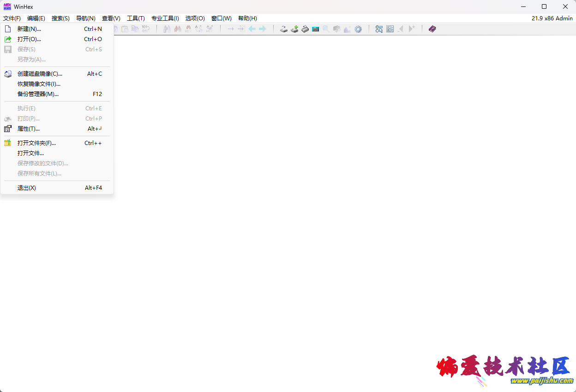This screenshot has height=392, width=576.
Task: Open the 工具(T) menu
Action: tap(136, 18)
